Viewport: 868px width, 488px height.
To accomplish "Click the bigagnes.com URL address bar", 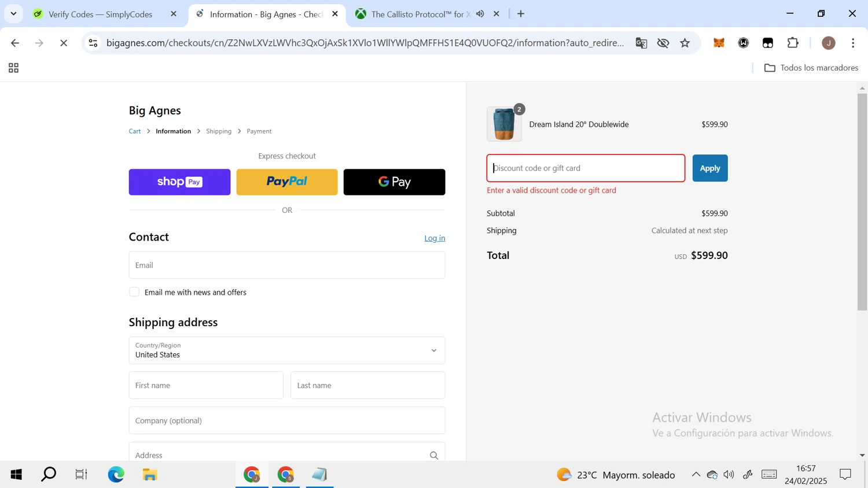I will click(x=365, y=43).
